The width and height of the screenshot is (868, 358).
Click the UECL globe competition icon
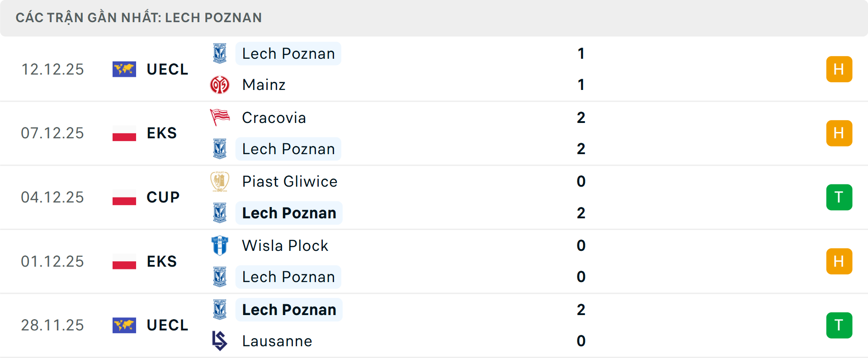point(123,69)
